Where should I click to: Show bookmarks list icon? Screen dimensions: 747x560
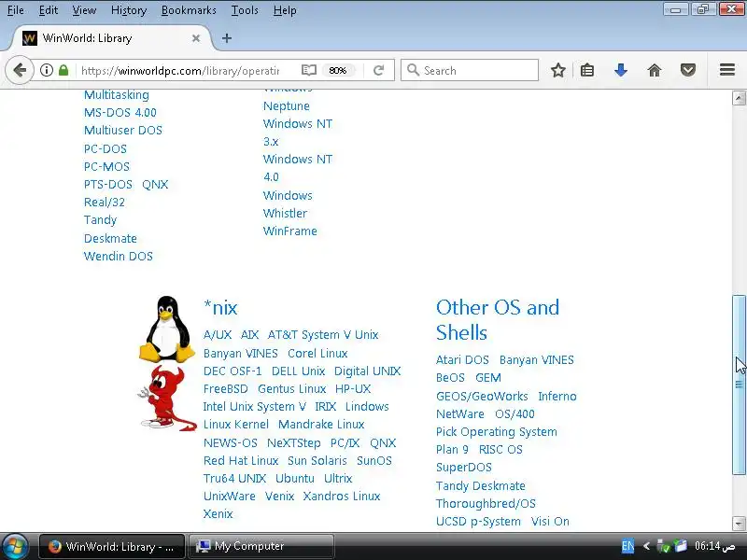tap(587, 71)
